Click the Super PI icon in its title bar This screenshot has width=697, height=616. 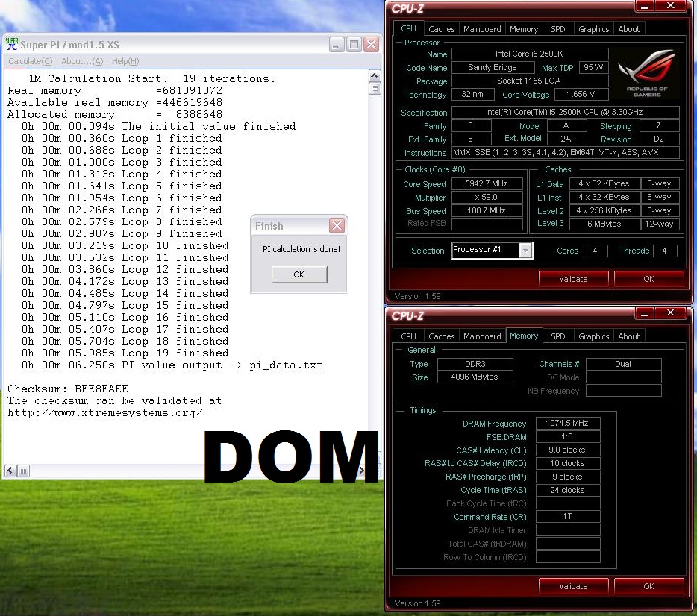[11, 44]
